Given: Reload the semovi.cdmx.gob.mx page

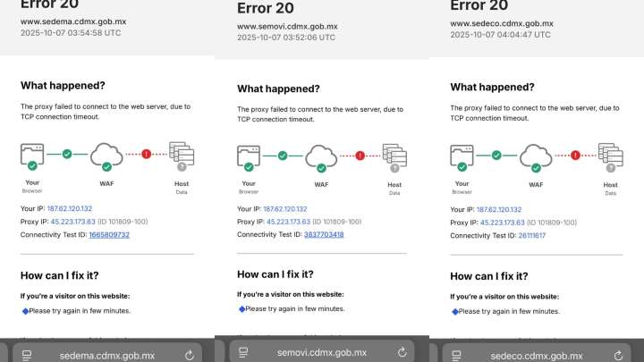Looking at the screenshot, I should [x=402, y=352].
